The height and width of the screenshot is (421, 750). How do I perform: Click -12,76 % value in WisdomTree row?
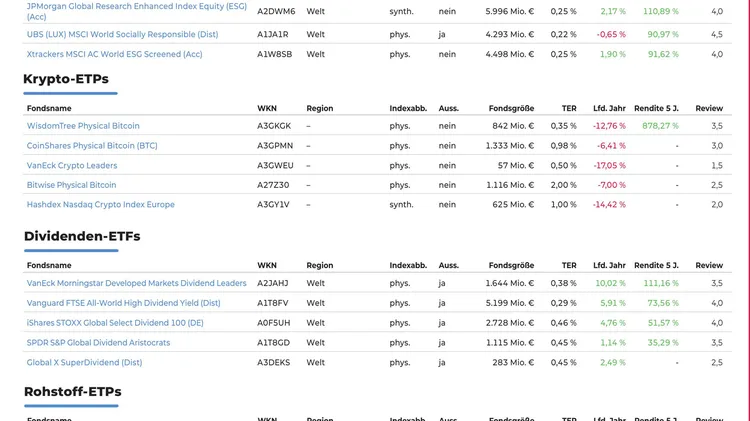pos(609,126)
